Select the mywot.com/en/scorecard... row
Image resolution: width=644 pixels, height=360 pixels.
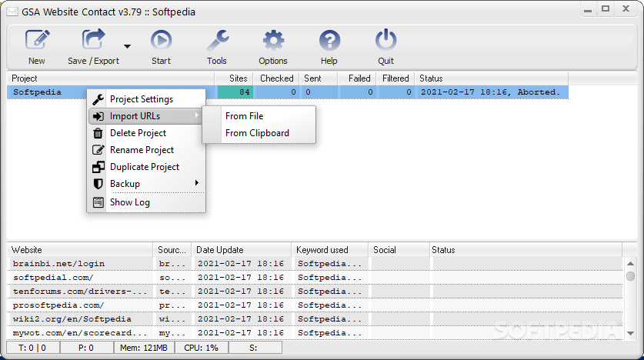315,333
